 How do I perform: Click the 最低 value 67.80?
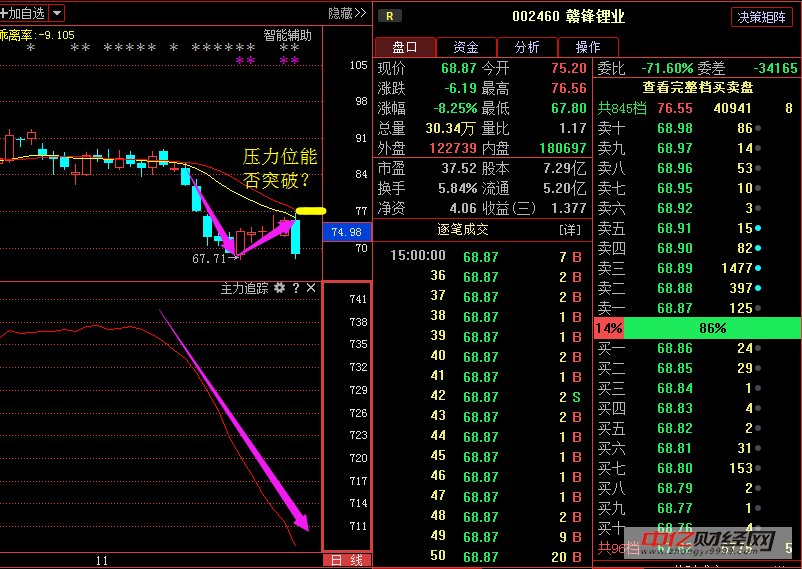pos(569,108)
